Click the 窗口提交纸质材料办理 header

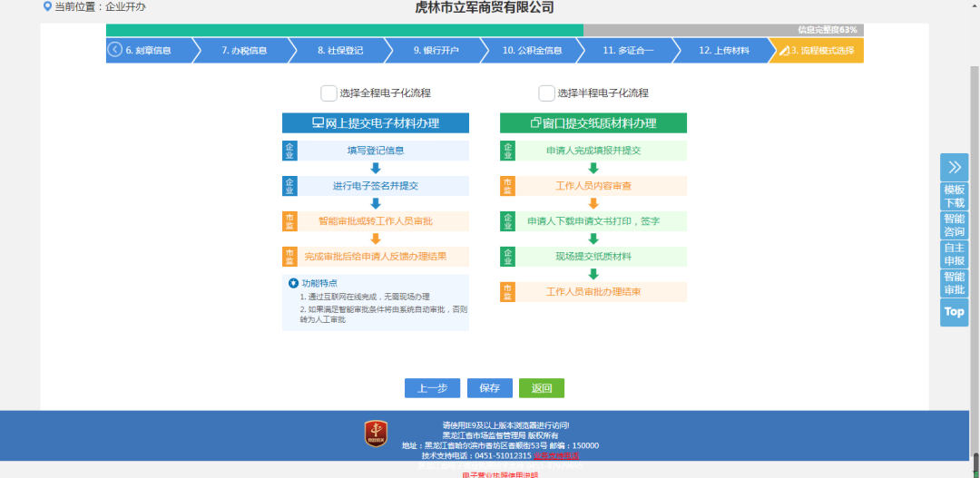coord(593,123)
